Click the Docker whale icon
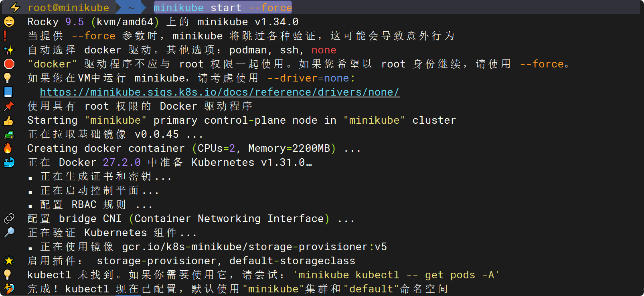The image size is (644, 296). [x=9, y=162]
